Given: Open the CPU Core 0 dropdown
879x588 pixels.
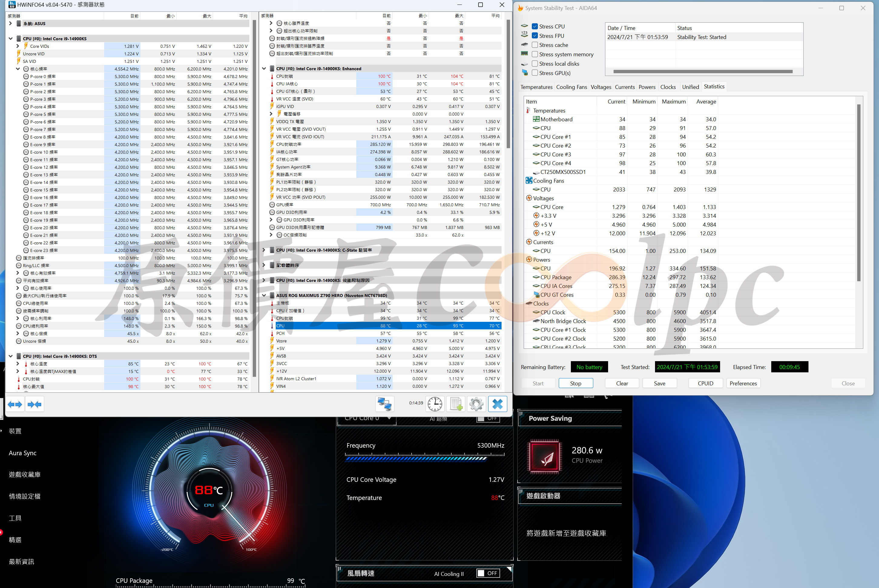Looking at the screenshot, I should 367,419.
